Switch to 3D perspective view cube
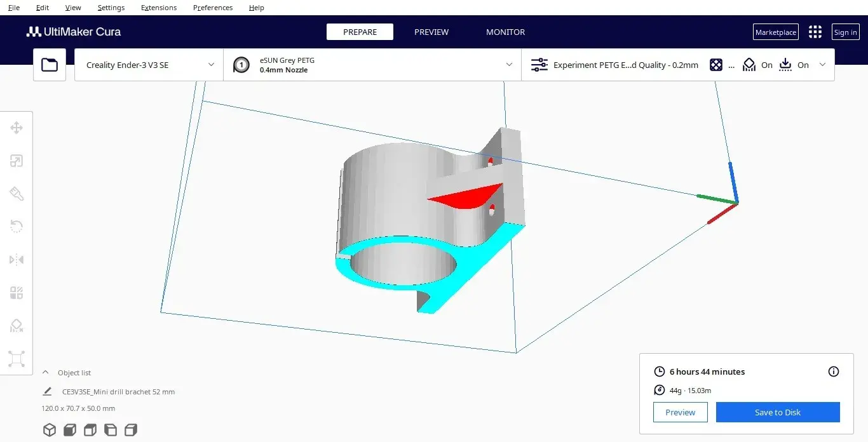This screenshot has height=442, width=868. click(49, 430)
